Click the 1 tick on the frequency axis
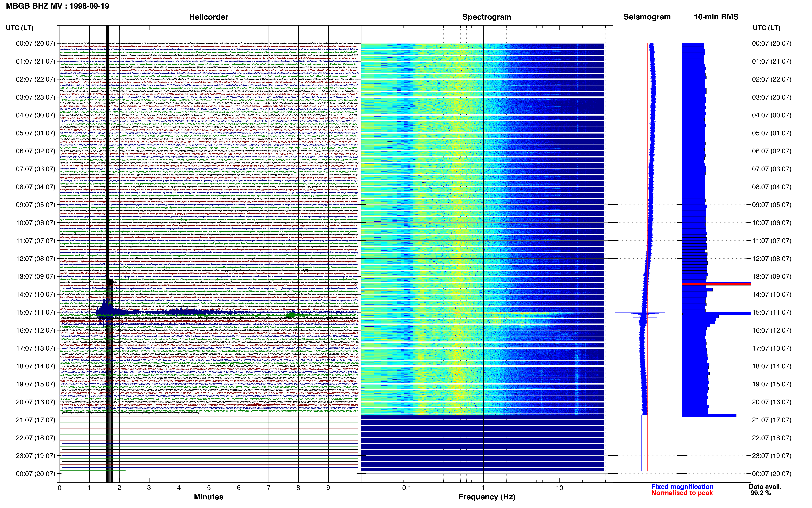This screenshot has width=812, height=508. click(483, 488)
